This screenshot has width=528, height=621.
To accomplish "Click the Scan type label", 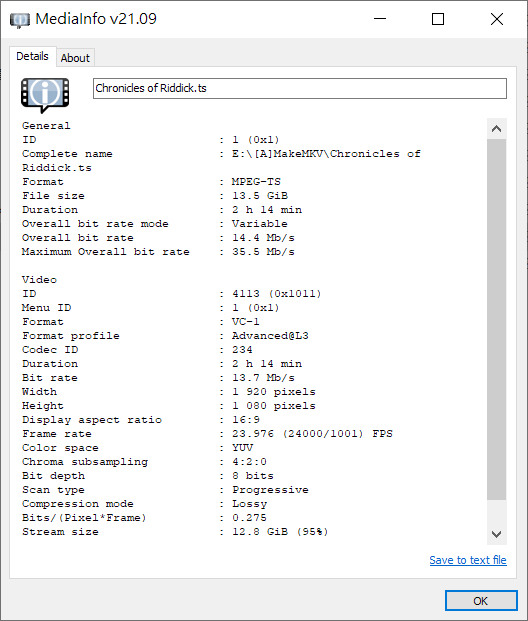I will click(x=53, y=490).
